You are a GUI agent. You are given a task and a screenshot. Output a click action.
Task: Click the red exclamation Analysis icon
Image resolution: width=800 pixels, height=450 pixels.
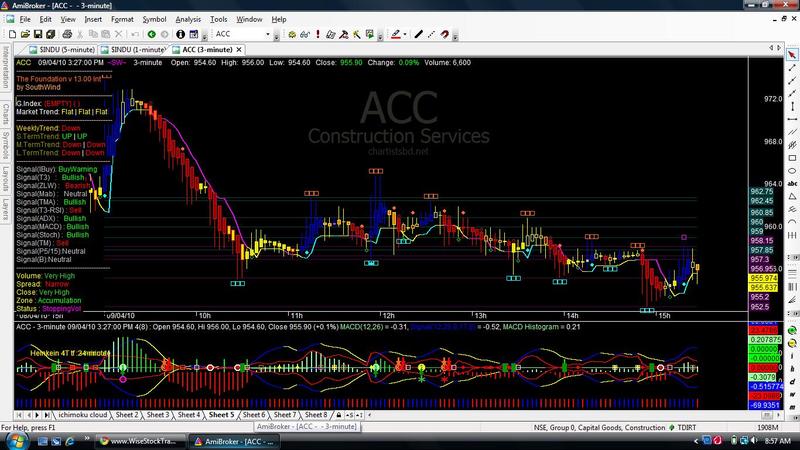[318, 34]
